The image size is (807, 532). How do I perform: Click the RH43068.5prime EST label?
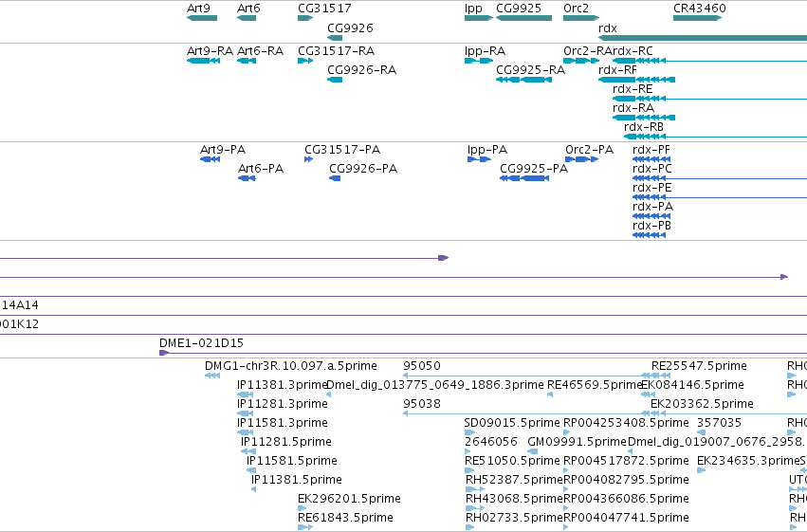(514, 499)
